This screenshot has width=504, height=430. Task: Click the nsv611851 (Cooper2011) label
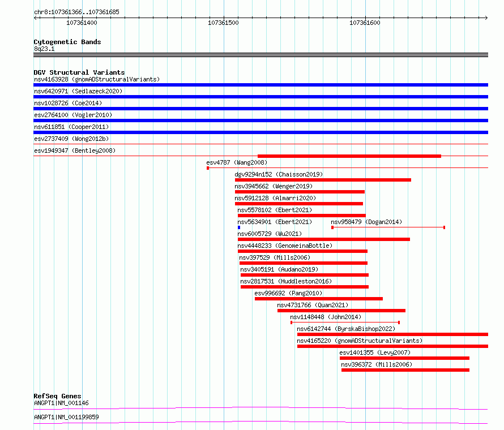click(71, 127)
